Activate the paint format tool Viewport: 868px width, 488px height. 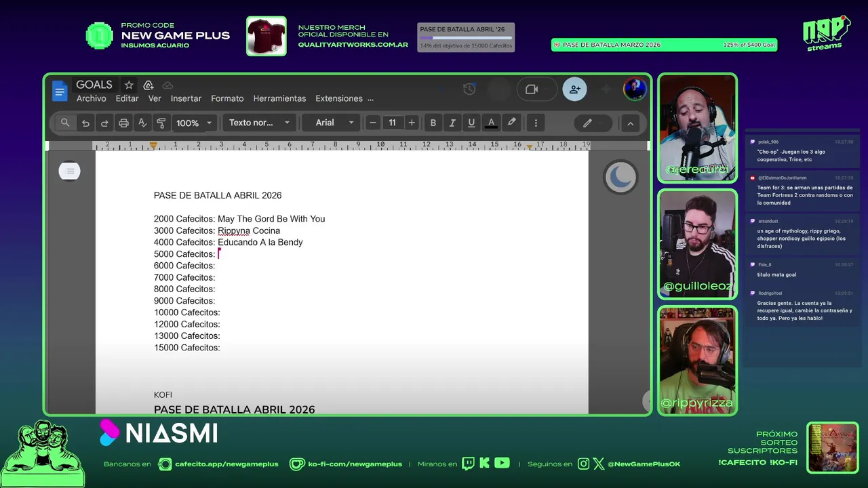161,123
